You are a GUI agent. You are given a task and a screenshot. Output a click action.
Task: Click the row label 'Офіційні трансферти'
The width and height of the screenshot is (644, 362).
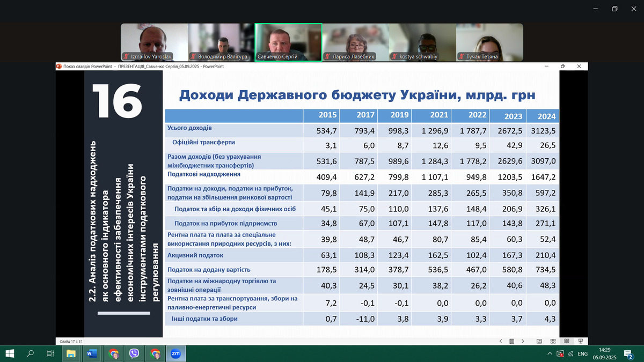203,143
